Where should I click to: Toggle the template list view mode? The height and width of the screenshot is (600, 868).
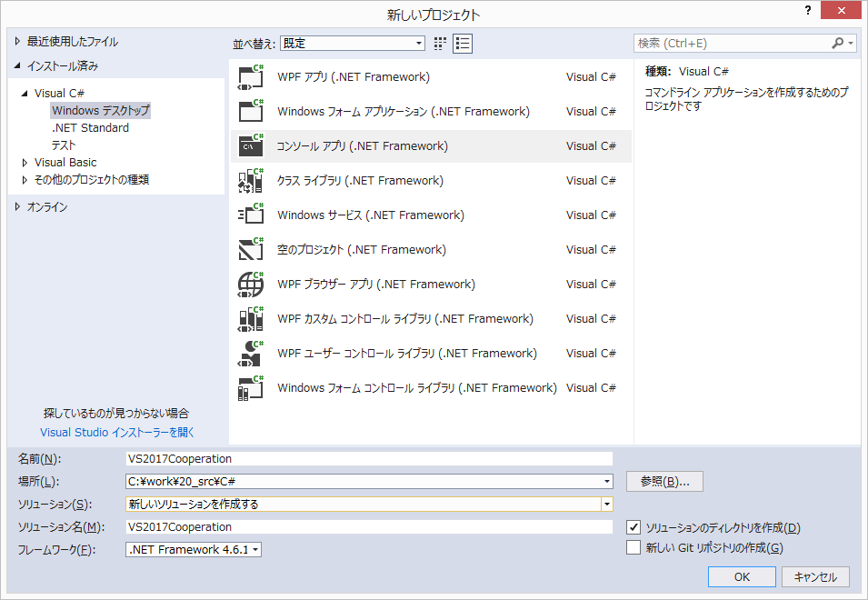coord(462,43)
